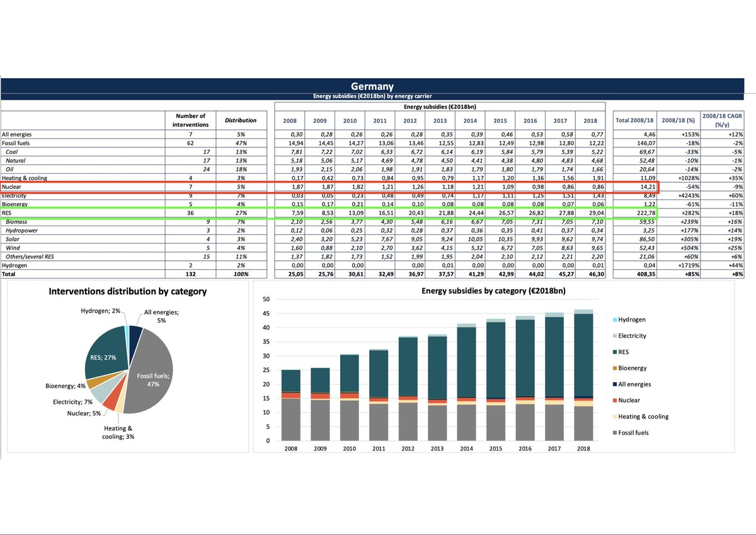Image resolution: width=756 pixels, height=535 pixels.
Task: Click the 'RES' row label in table
Action: [x=7, y=214]
